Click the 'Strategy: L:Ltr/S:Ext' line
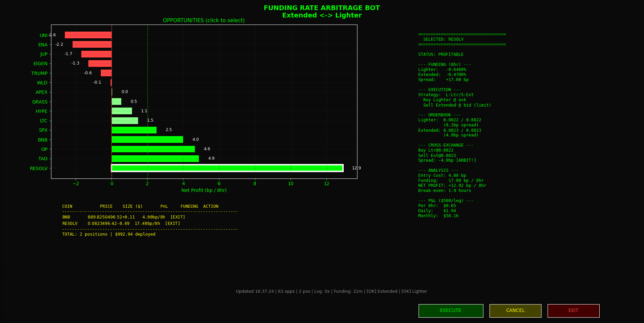This screenshot has width=644, height=323. 446,95
